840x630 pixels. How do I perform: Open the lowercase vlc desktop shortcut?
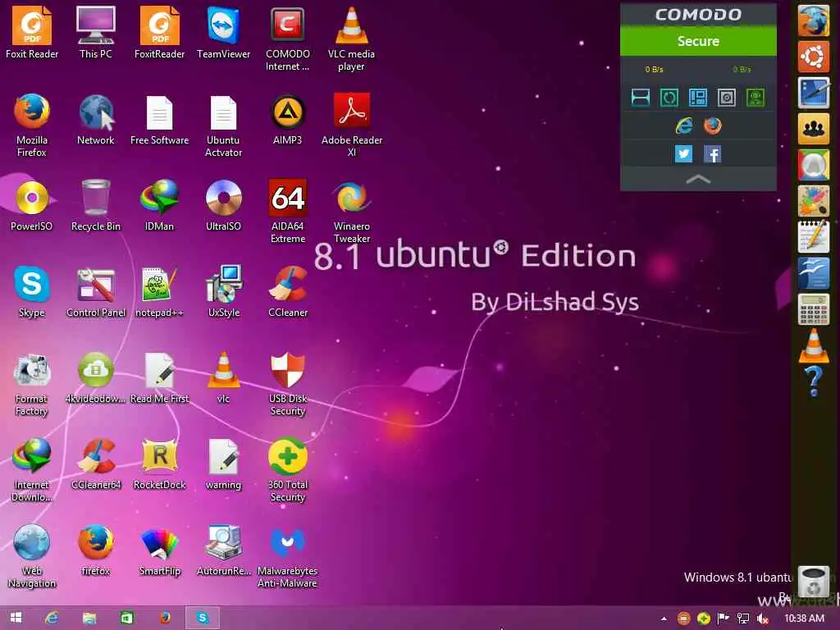(223, 377)
